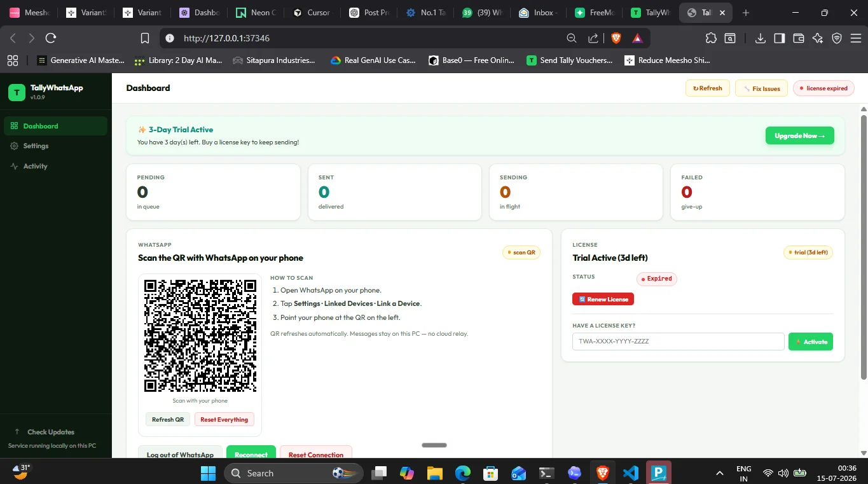Click the scan QR status badge
The image size is (868, 484).
[521, 252]
